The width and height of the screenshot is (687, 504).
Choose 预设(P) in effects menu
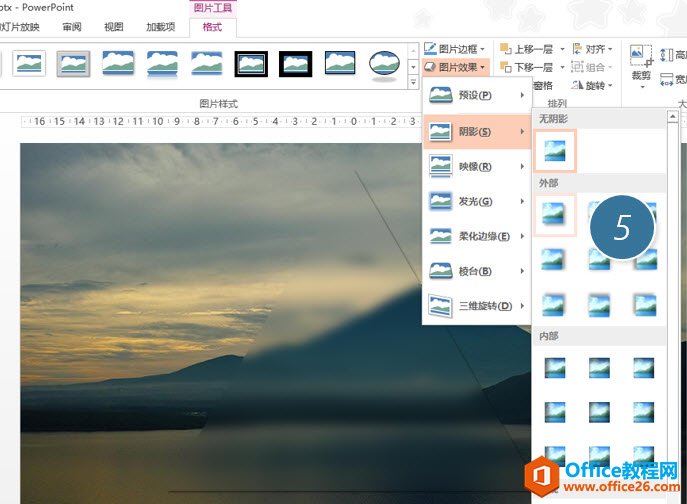pos(475,95)
